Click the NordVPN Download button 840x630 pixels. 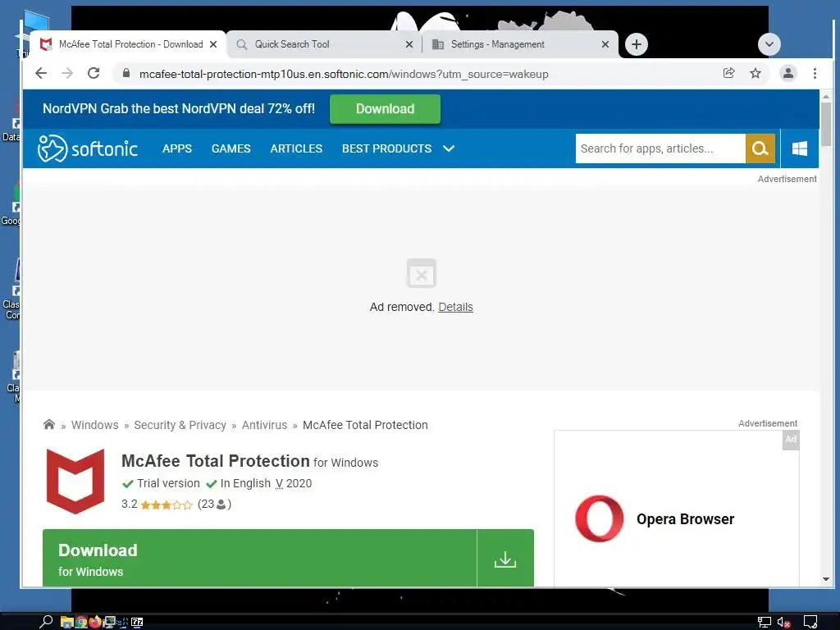(386, 109)
